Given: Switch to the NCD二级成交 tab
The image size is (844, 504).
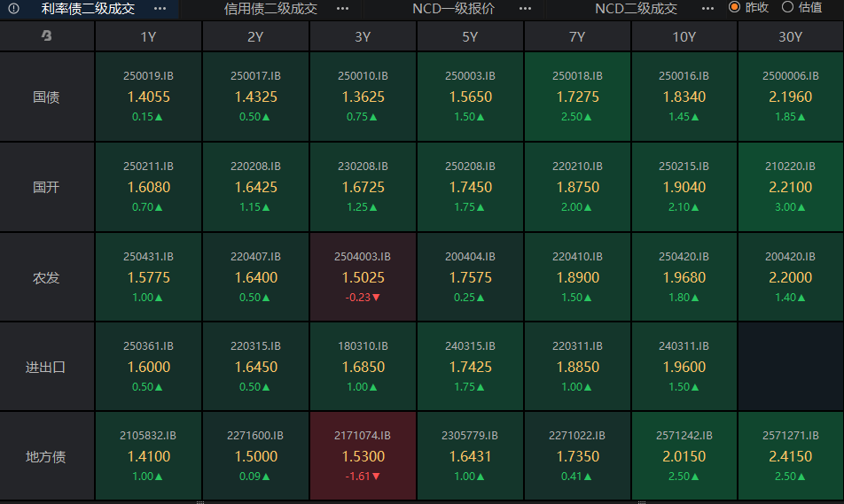Looking at the screenshot, I should pyautogui.click(x=636, y=9).
